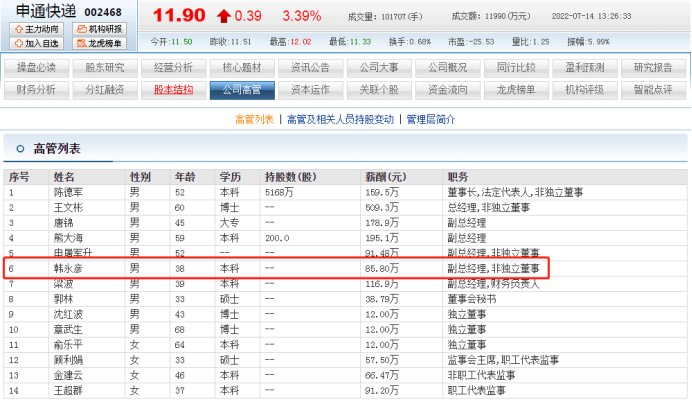
Task: Switch to 机构评级 tab
Action: coord(585,90)
